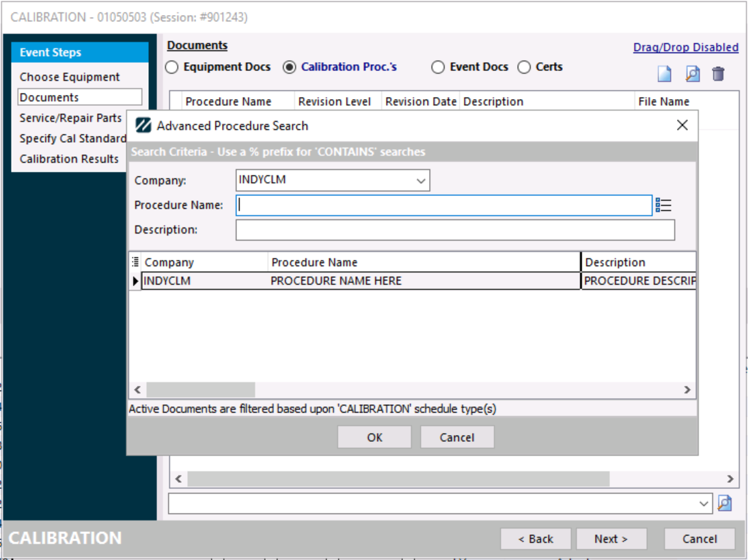Select the Event Docs radio button
The width and height of the screenshot is (748, 560).
coord(438,67)
